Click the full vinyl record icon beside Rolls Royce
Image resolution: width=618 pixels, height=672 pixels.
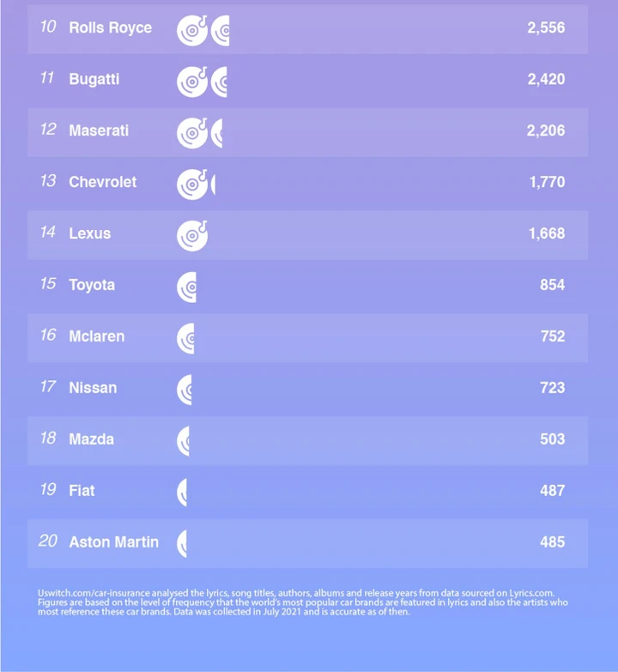click(192, 30)
